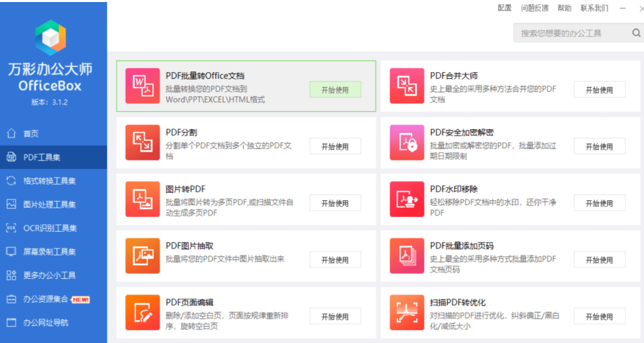The width and height of the screenshot is (644, 343).
Task: Open 问题反馈 in the top bar
Action: (x=534, y=8)
